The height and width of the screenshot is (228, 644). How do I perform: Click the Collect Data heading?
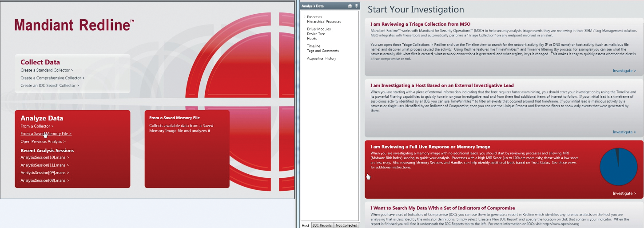point(40,62)
